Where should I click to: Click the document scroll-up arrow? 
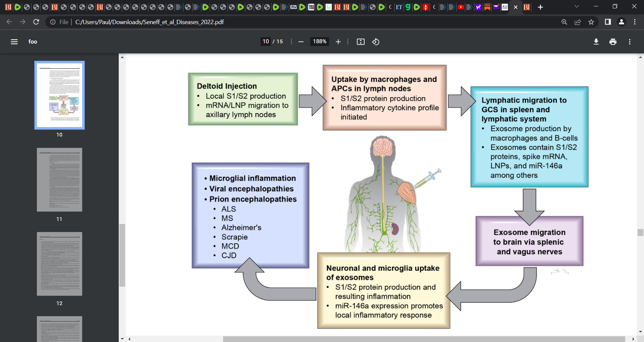point(640,57)
